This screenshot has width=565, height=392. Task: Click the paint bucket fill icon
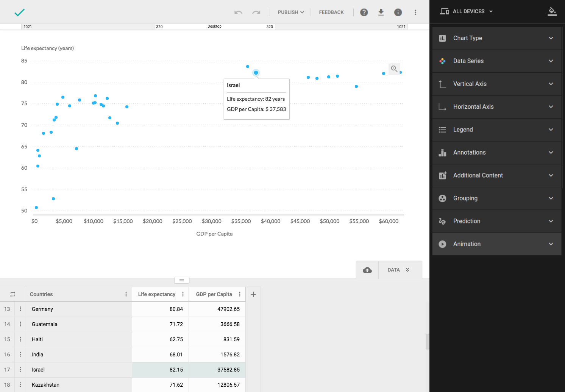tap(552, 11)
